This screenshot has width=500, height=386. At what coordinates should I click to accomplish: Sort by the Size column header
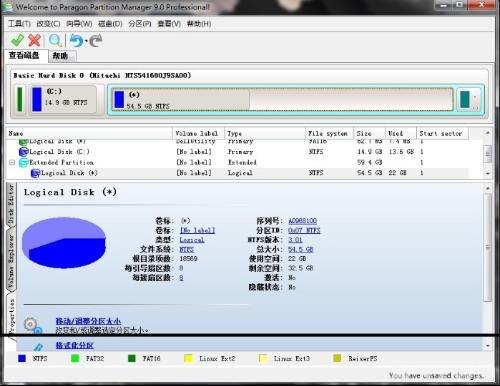369,134
